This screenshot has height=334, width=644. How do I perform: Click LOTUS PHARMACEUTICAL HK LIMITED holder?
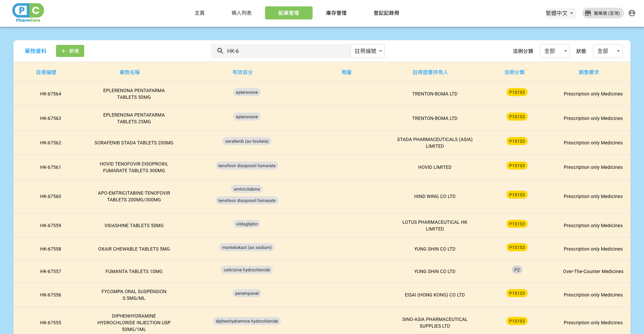[x=435, y=225]
